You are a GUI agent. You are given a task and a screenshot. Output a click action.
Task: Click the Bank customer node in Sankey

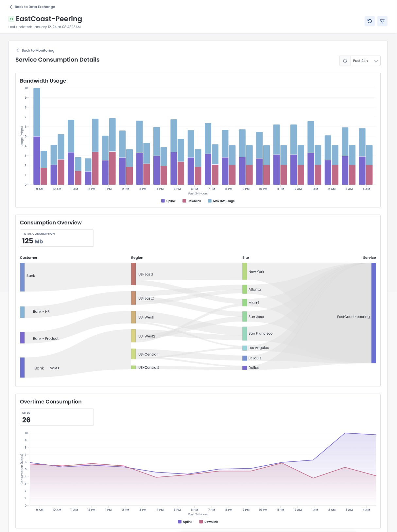(22, 277)
